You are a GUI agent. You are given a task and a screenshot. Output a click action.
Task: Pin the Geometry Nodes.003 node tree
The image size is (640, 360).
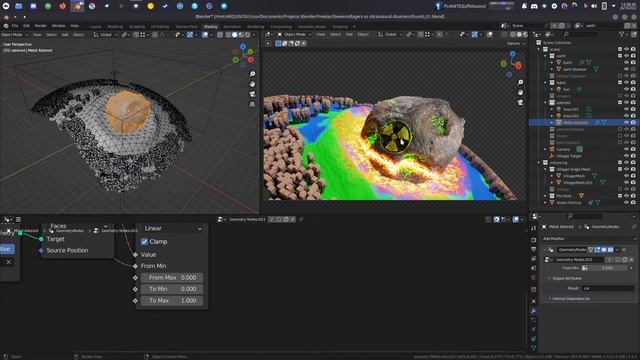[301, 219]
